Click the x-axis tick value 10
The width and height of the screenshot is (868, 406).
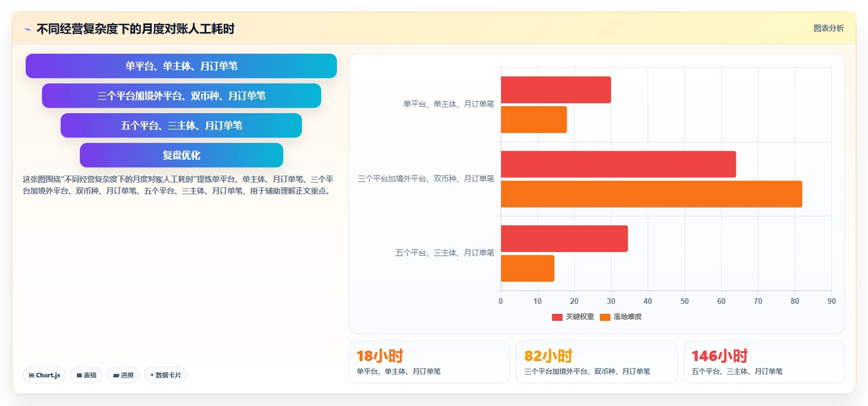[537, 301]
